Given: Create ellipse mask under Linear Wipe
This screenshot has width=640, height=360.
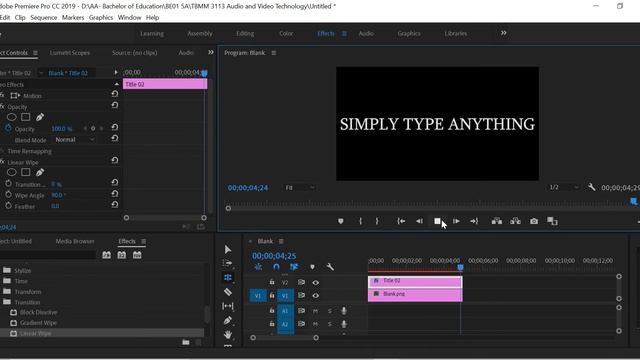Looking at the screenshot, I should coord(11,172).
